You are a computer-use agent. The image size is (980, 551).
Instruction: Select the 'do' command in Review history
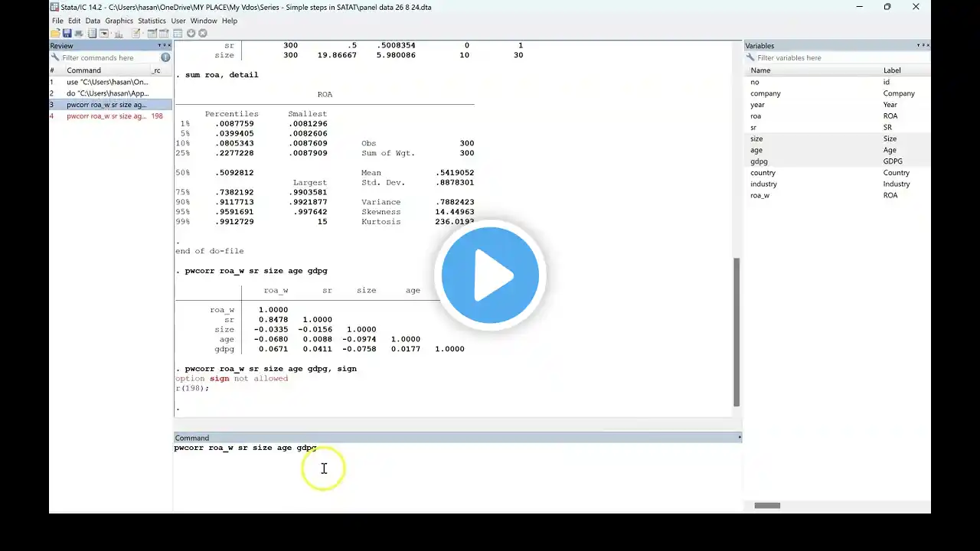[110, 93]
